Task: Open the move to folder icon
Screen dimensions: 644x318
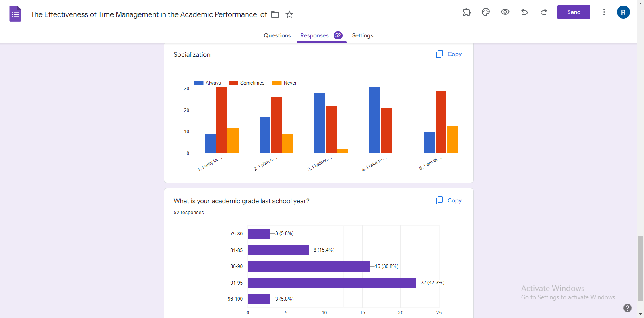Action: (x=275, y=14)
